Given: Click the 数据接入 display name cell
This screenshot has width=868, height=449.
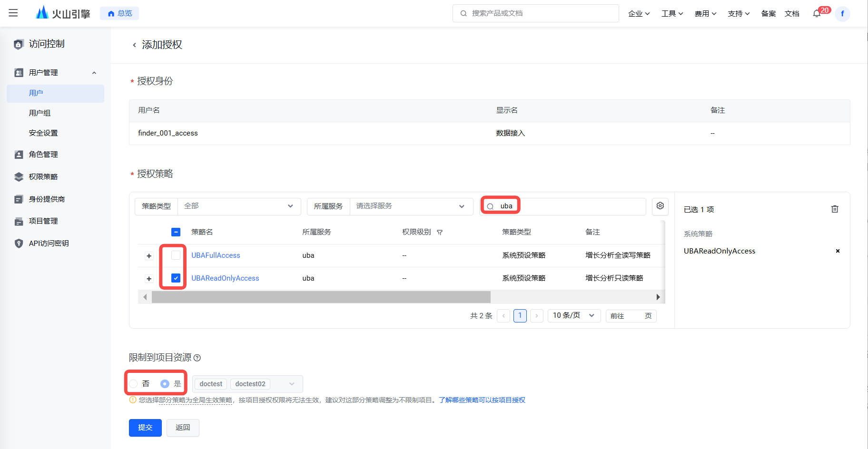Looking at the screenshot, I should pyautogui.click(x=510, y=133).
